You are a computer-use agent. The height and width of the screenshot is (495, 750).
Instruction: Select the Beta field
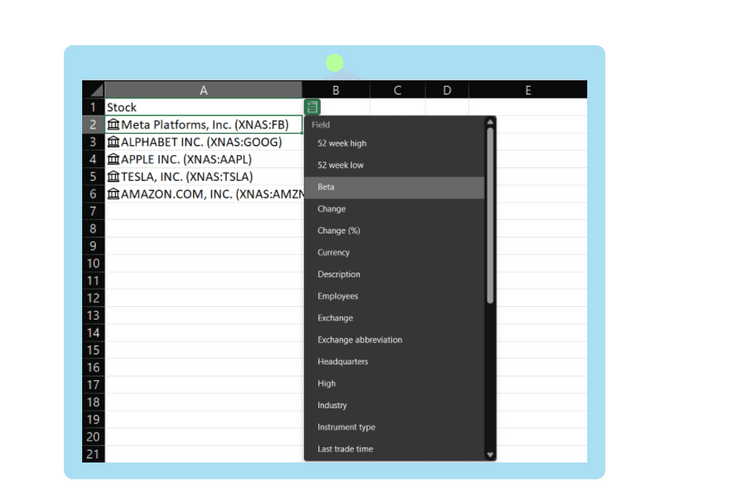point(395,187)
